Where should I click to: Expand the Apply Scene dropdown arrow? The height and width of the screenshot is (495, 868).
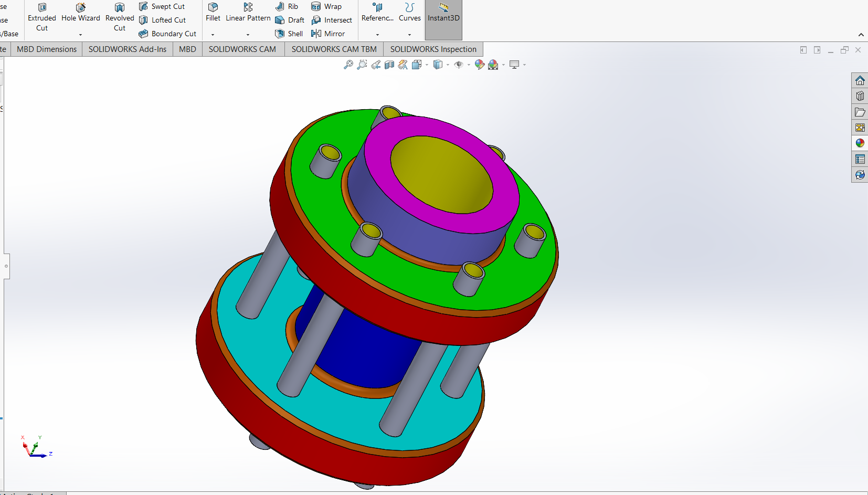tap(503, 65)
